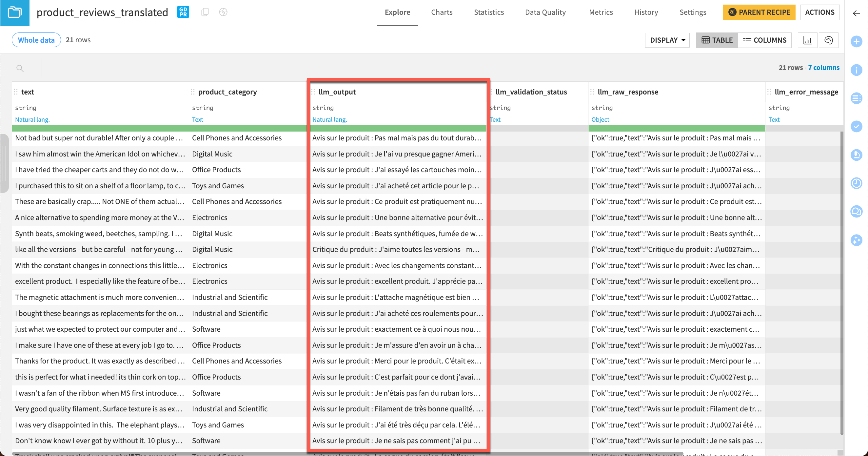Click the 7 columns link
The image size is (868, 456).
(823, 68)
